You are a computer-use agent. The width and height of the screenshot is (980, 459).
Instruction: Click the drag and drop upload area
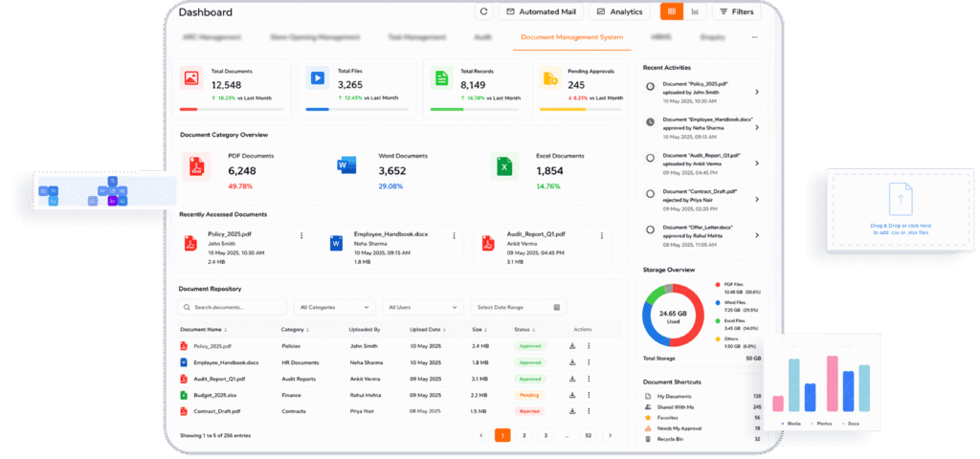tap(901, 209)
